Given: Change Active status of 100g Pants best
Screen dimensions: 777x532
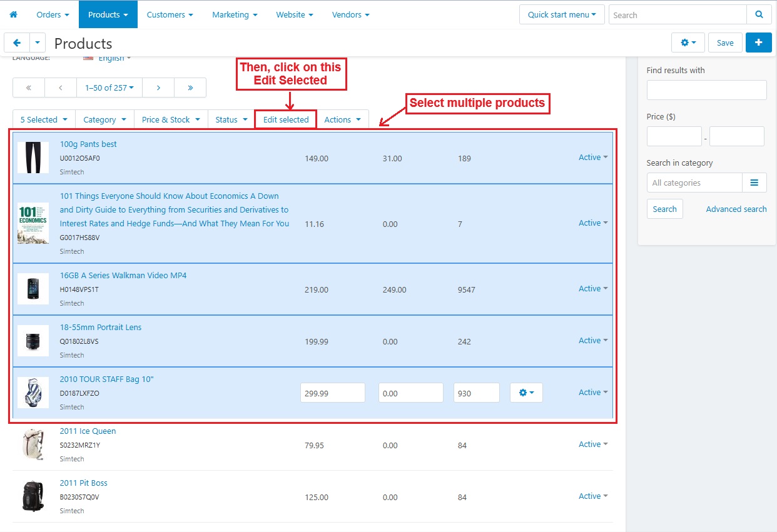Looking at the screenshot, I should pyautogui.click(x=592, y=158).
